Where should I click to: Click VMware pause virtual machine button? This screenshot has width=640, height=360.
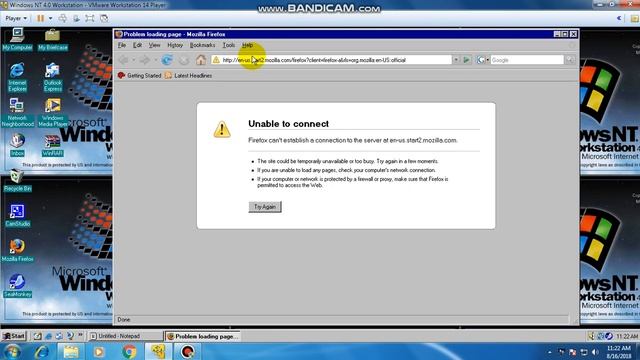pyautogui.click(x=40, y=18)
